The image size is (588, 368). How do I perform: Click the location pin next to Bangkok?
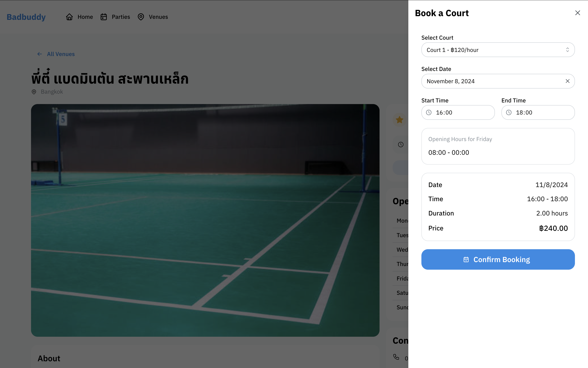(34, 92)
